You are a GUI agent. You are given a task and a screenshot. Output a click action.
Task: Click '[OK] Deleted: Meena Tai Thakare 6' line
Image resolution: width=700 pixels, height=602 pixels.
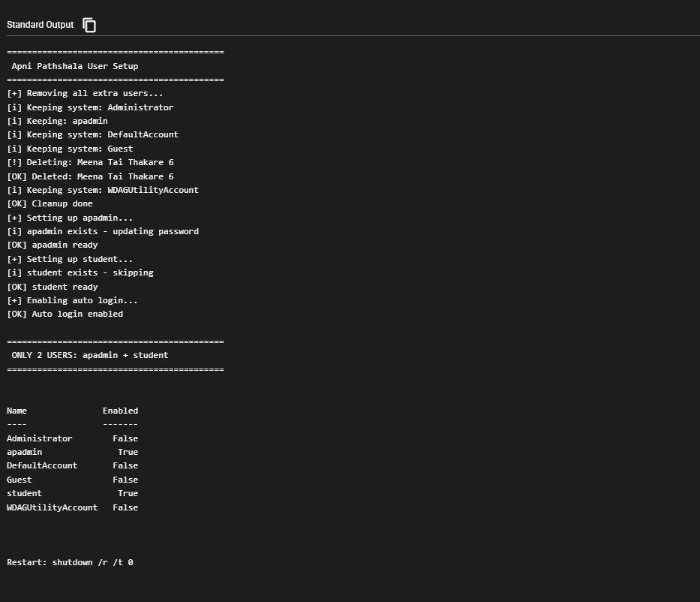coord(90,176)
